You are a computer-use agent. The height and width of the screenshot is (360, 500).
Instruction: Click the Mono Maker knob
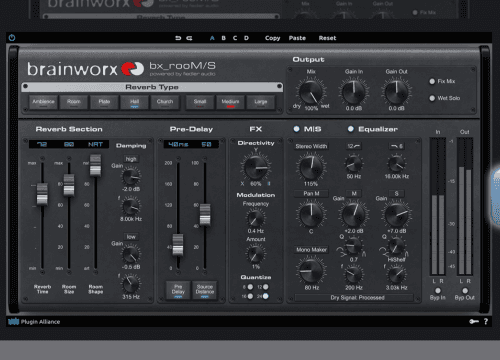311,271
